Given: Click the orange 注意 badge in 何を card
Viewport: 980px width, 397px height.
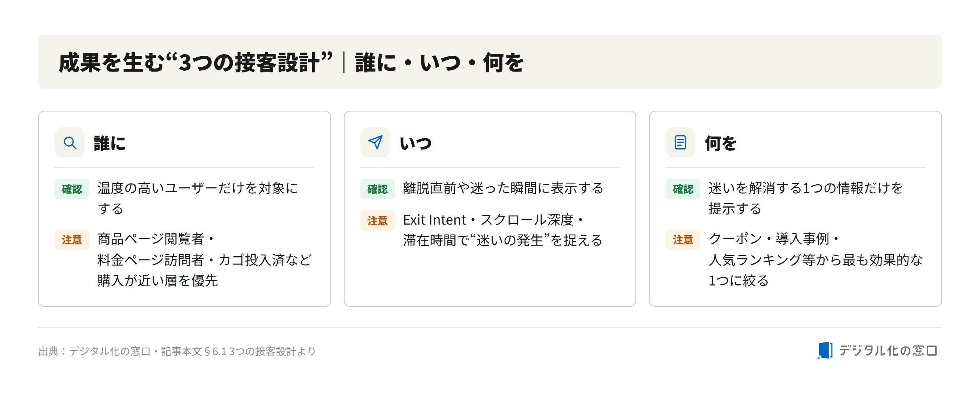Looking at the screenshot, I should click(x=683, y=240).
